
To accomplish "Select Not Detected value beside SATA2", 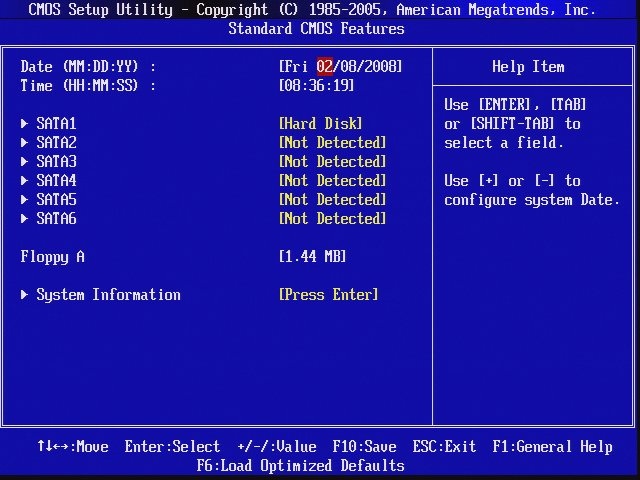I will point(332,143).
